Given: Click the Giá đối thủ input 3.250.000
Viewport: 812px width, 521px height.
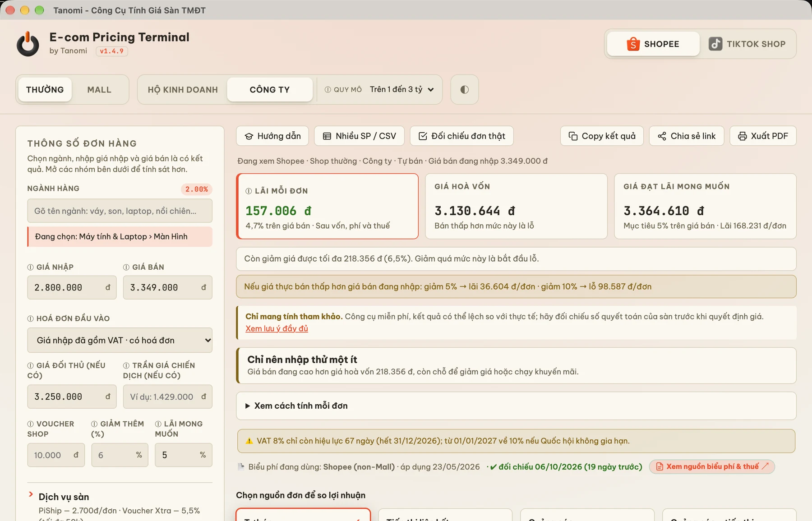Looking at the screenshot, I should pyautogui.click(x=72, y=397).
